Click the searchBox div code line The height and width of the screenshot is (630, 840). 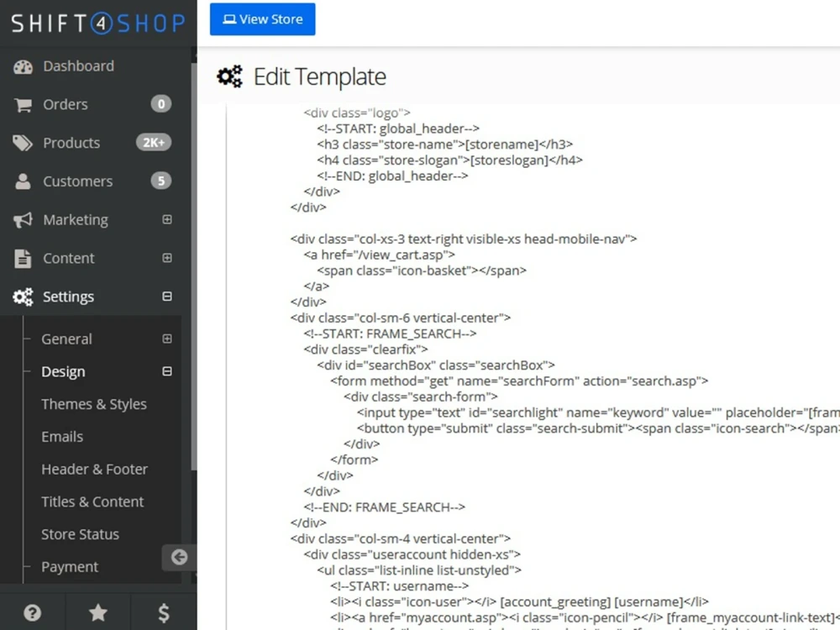[x=435, y=365]
